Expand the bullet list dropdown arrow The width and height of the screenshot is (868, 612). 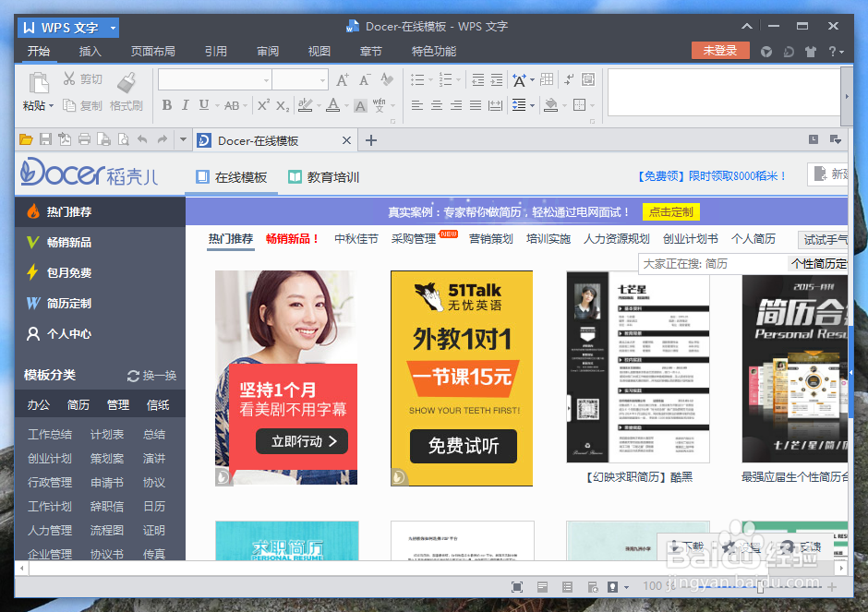[430, 80]
